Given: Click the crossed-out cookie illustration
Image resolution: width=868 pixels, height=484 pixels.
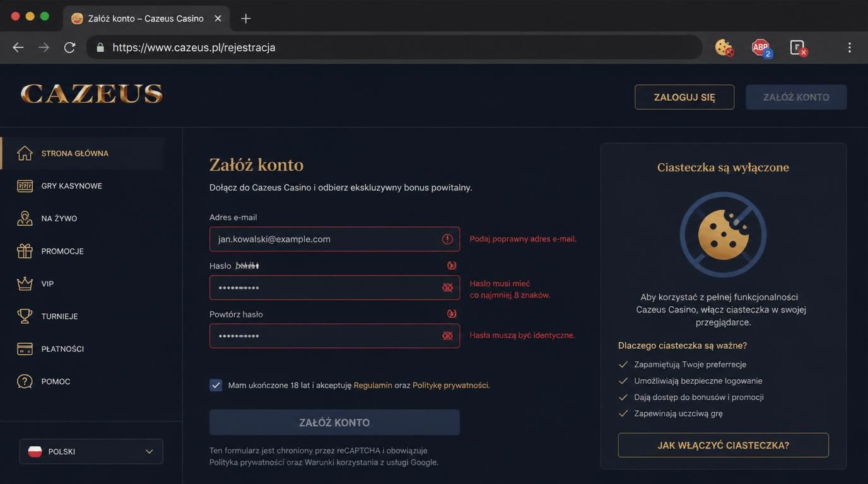Looking at the screenshot, I should tap(723, 234).
